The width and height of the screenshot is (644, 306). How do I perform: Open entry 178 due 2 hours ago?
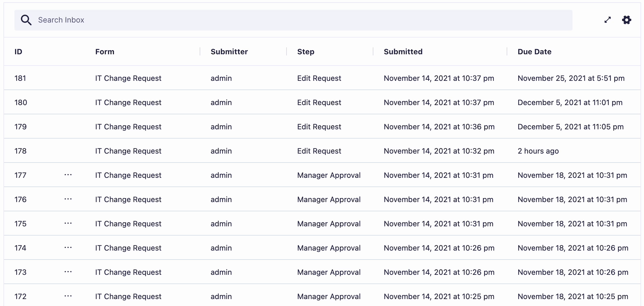(538, 151)
